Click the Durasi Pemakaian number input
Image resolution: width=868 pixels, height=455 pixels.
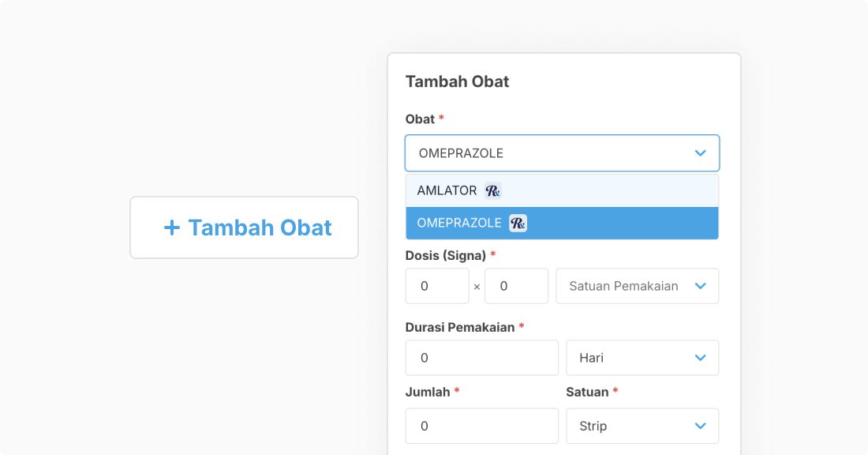(x=481, y=357)
